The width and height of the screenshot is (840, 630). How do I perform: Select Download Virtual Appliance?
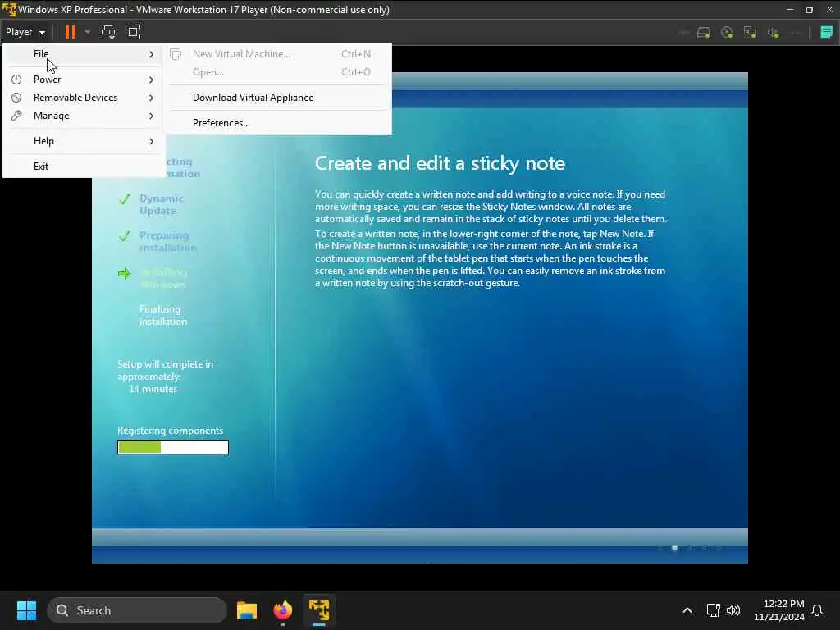[x=279, y=98]
